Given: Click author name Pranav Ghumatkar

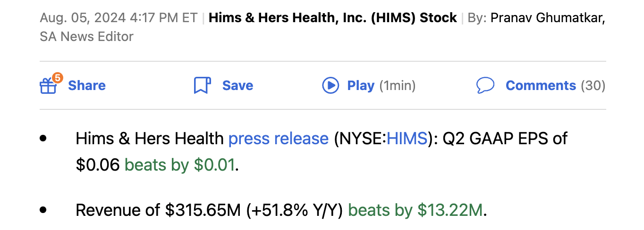Looking at the screenshot, I should coord(548,18).
